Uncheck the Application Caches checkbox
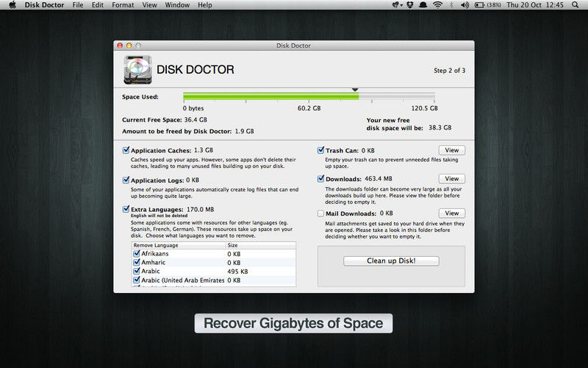This screenshot has height=368, width=588. [x=126, y=150]
